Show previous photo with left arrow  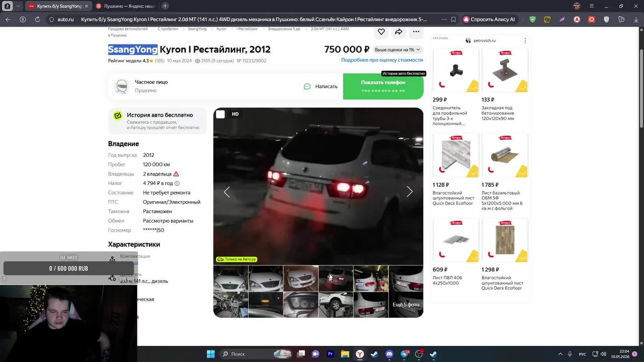[x=226, y=192]
